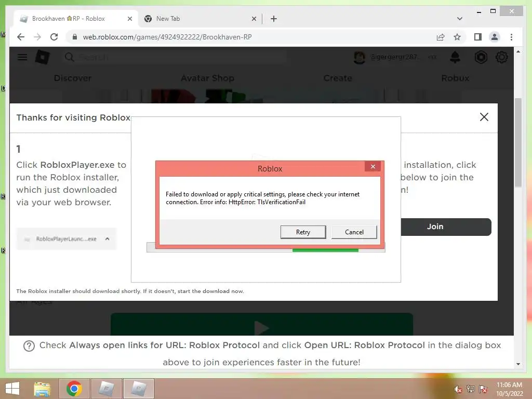Open the Chrome profile avatar
Screen dimensions: 532x399
coord(495,37)
